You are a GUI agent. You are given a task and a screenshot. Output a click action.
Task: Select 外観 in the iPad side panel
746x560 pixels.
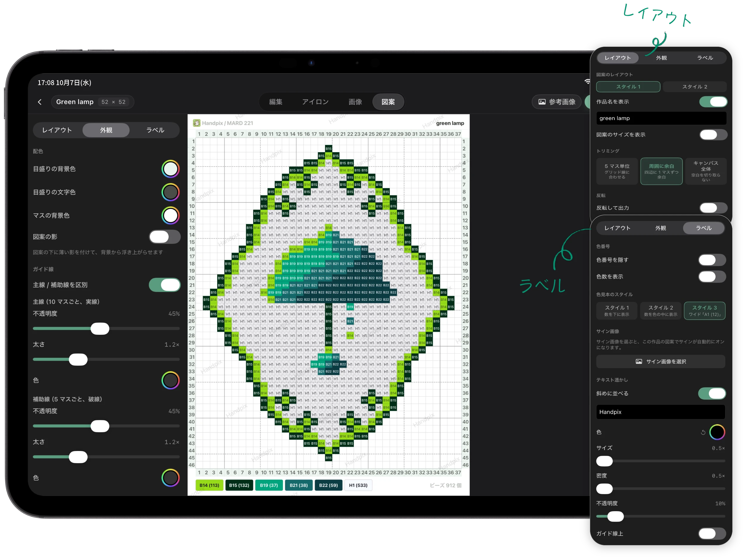(106, 130)
